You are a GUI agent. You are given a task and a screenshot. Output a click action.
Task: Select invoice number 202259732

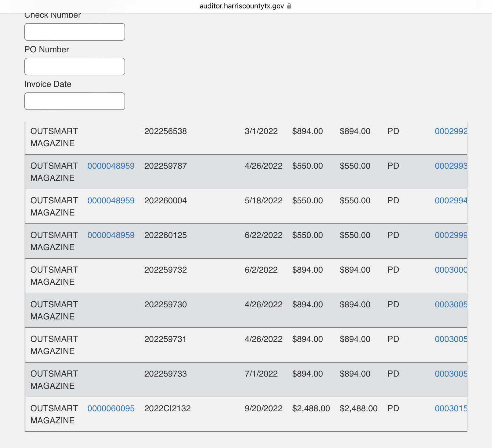coord(166,270)
